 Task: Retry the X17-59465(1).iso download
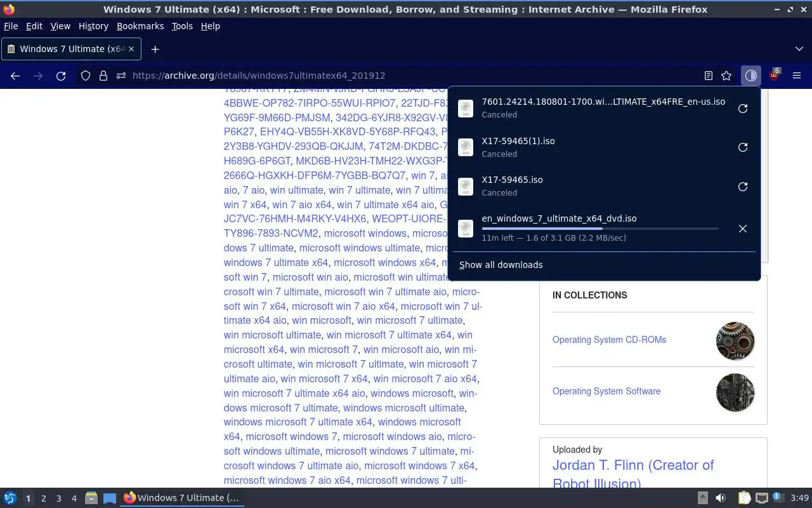743,147
